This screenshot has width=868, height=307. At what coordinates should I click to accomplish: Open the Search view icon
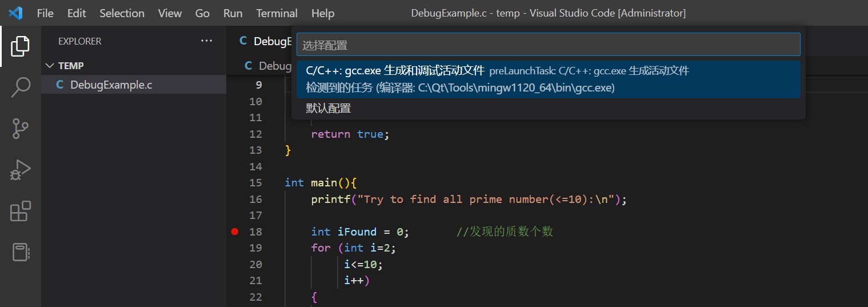point(20,87)
